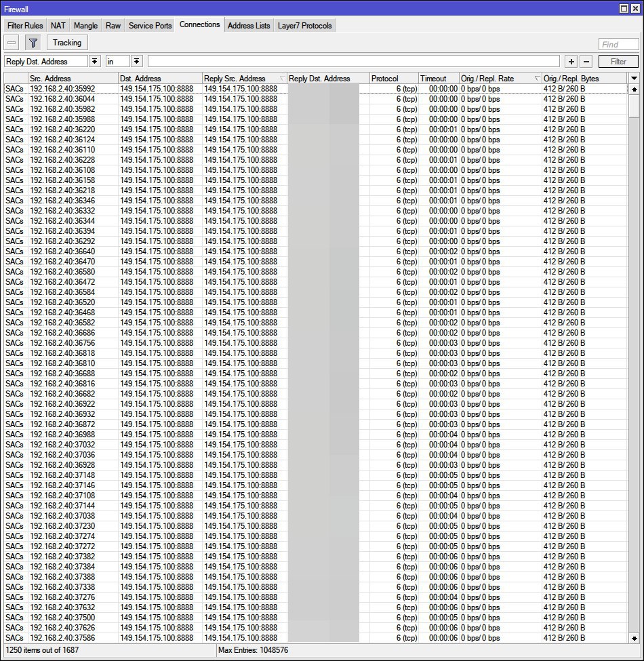
Task: Go to the Layer7 Protocols tab
Action: tap(305, 26)
